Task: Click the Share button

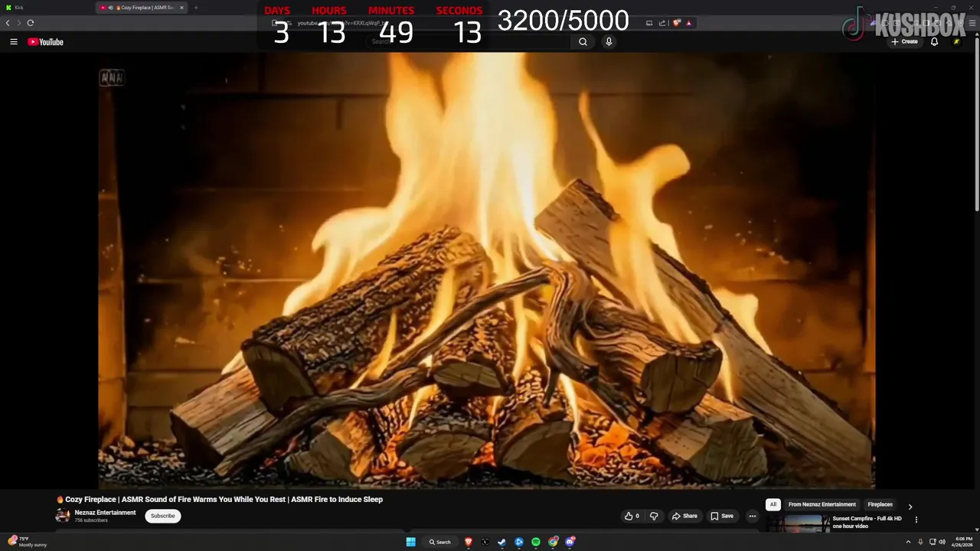Action: pos(684,516)
